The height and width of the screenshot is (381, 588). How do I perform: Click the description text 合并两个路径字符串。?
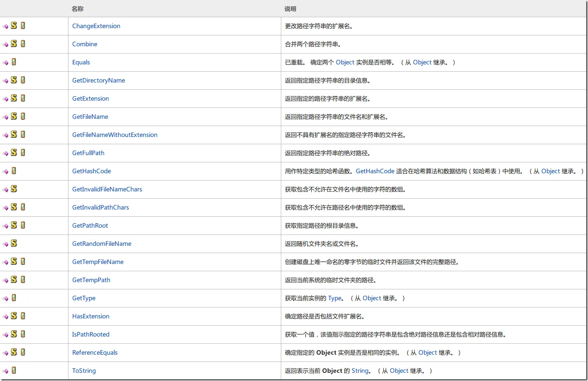coord(313,44)
